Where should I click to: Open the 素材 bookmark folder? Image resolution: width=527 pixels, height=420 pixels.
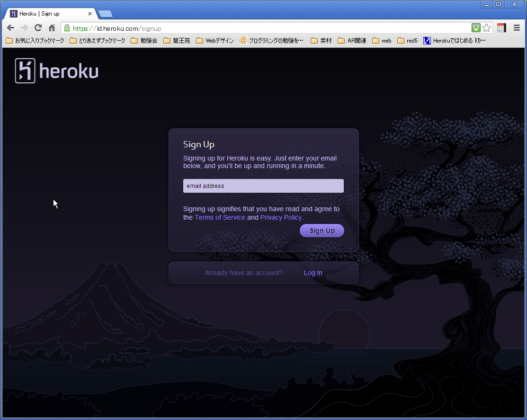pos(322,41)
